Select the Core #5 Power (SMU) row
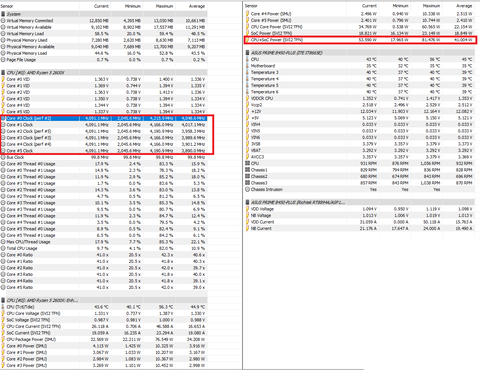Image resolution: width=480 pixels, height=370 pixels. coord(359,20)
